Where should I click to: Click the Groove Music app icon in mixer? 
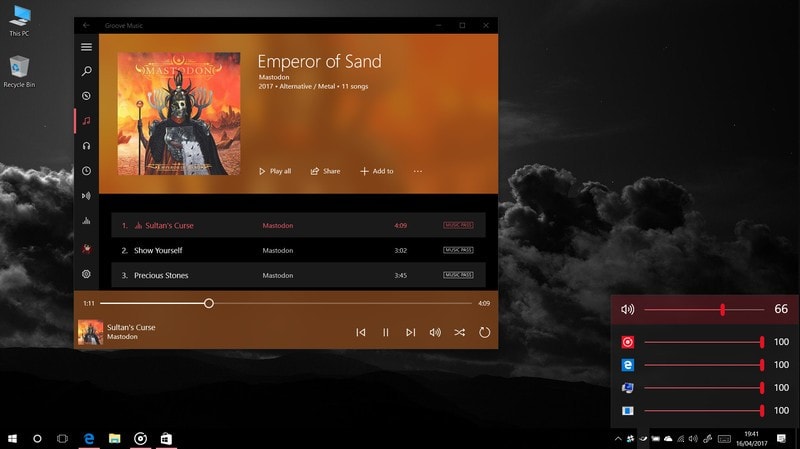pyautogui.click(x=628, y=342)
